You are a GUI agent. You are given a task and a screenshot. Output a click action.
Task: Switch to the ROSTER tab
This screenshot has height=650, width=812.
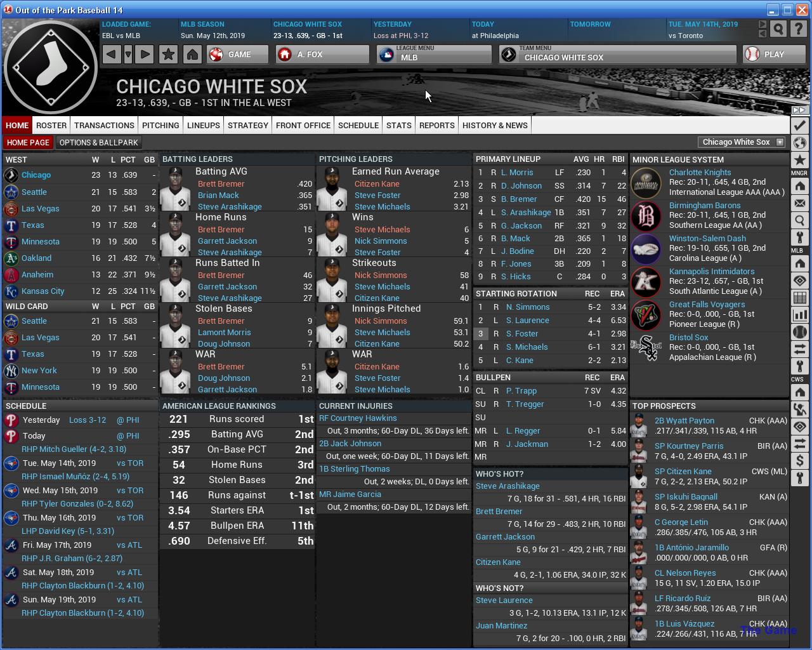pos(51,125)
